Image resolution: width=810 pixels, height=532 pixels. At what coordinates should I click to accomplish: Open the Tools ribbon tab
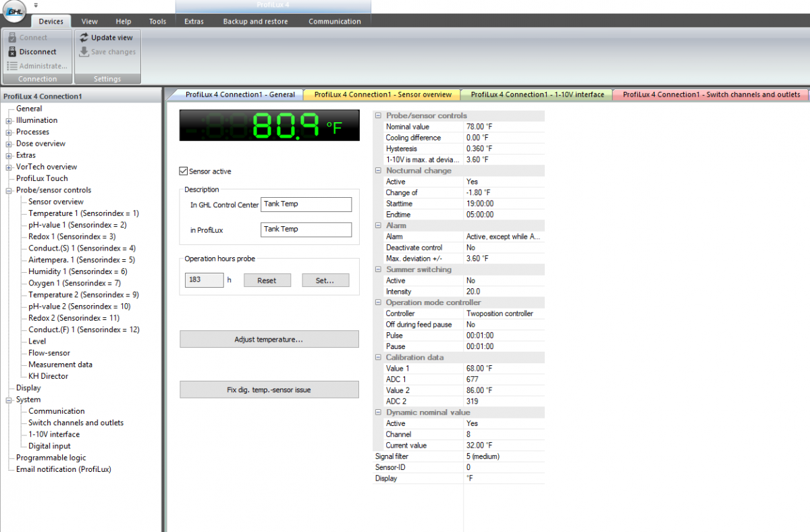(x=158, y=22)
